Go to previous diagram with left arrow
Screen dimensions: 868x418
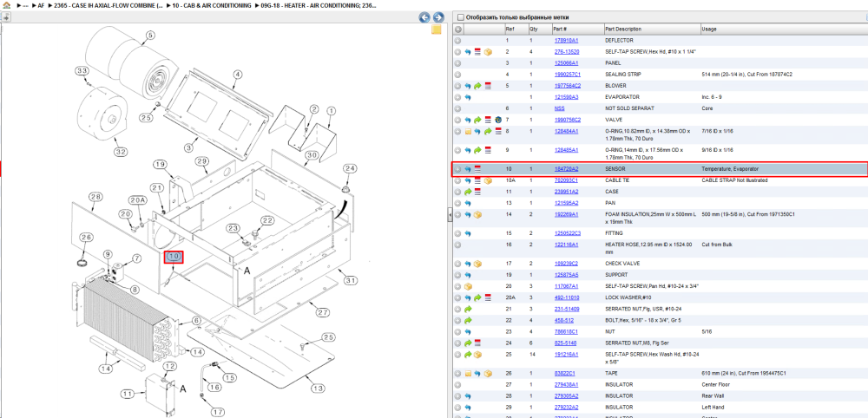(424, 17)
